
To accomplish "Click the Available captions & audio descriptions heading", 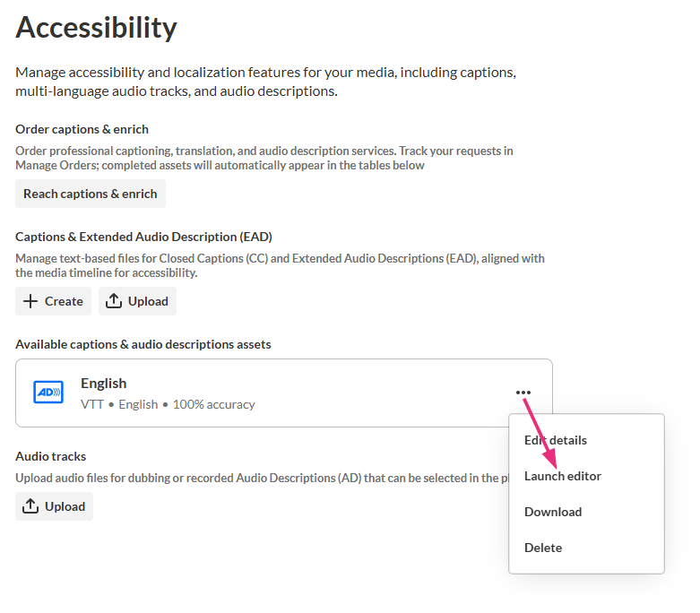I will [x=143, y=344].
